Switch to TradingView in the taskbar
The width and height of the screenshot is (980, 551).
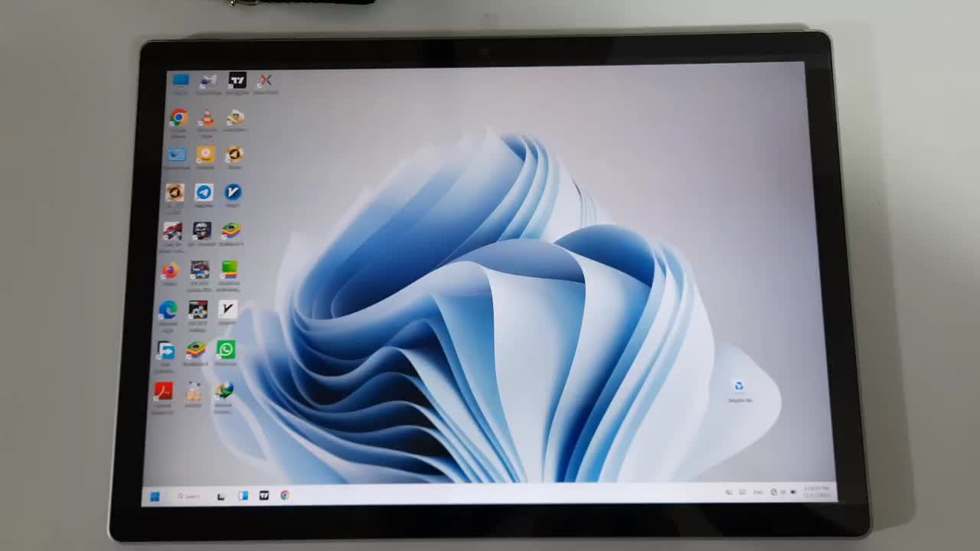pos(264,496)
